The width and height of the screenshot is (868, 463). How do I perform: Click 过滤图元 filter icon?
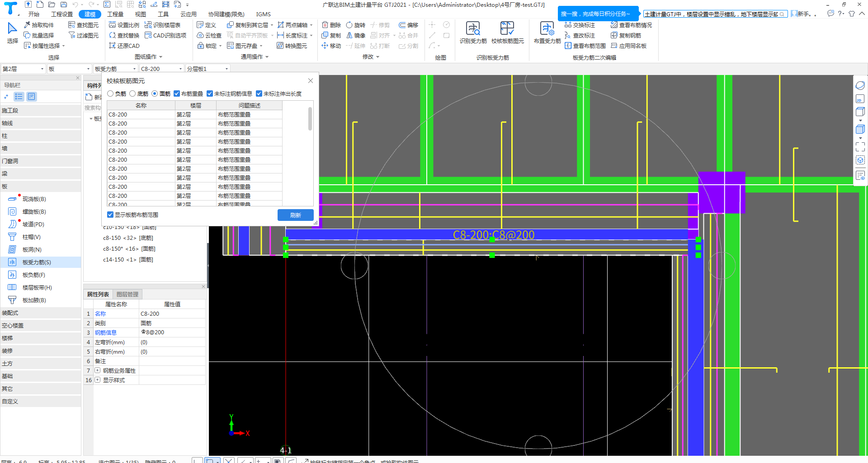tap(71, 35)
